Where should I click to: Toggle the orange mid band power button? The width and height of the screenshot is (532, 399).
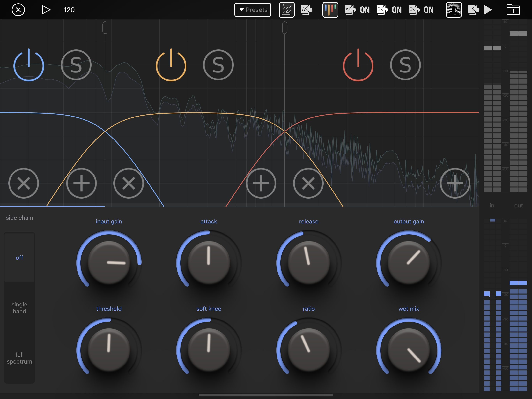coord(171,65)
